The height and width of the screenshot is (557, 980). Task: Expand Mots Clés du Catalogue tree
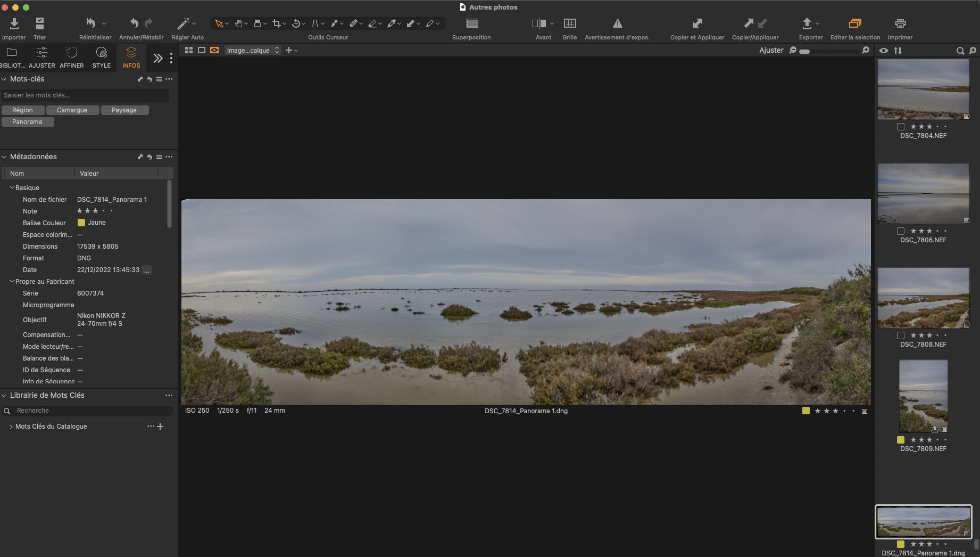11,427
